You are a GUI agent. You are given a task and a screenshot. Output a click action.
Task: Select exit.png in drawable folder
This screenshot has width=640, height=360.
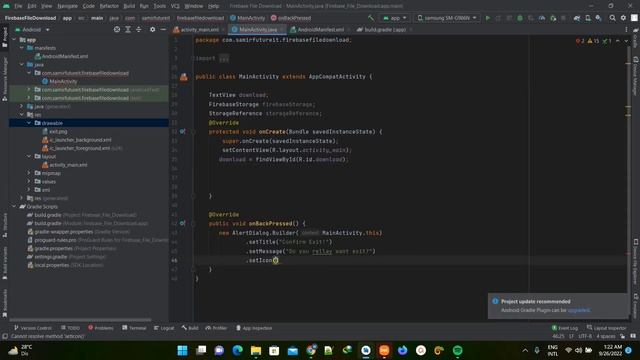(x=58, y=131)
